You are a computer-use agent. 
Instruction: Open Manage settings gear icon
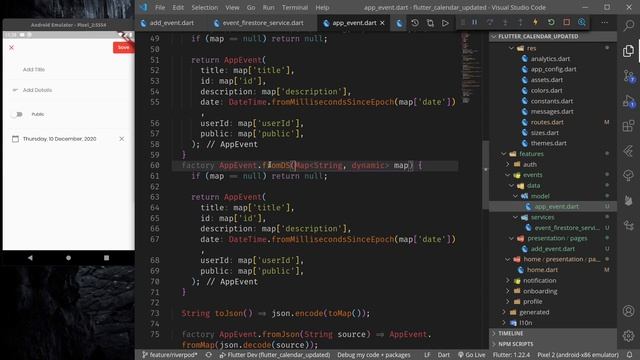pos(629,336)
